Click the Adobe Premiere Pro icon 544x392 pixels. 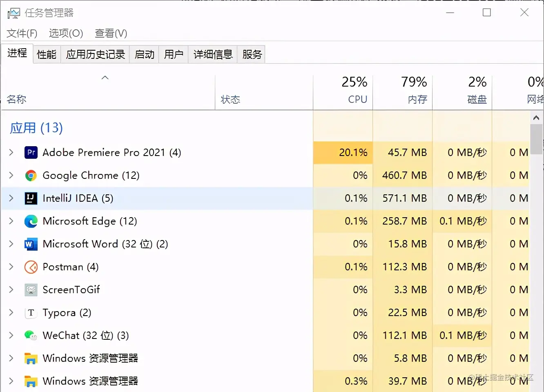(31, 152)
